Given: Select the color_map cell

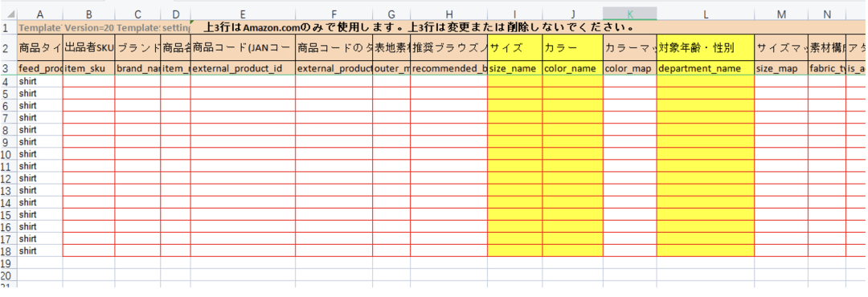Looking at the screenshot, I should point(630,68).
